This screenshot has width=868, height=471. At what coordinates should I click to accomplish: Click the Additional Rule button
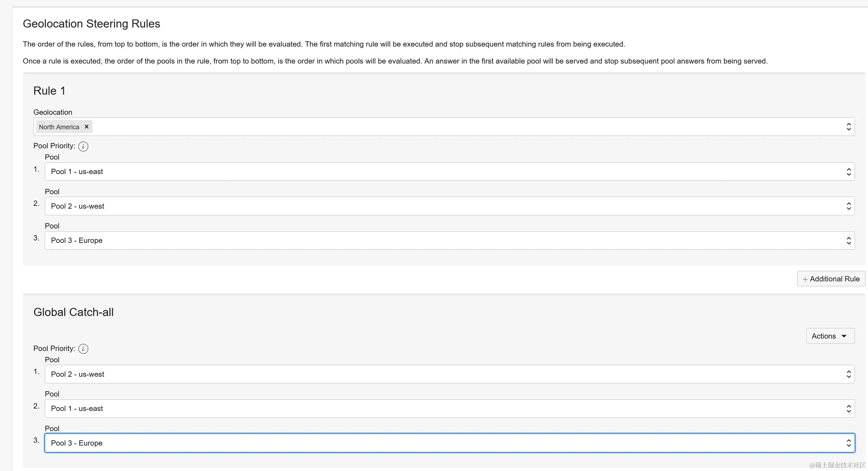pyautogui.click(x=831, y=279)
